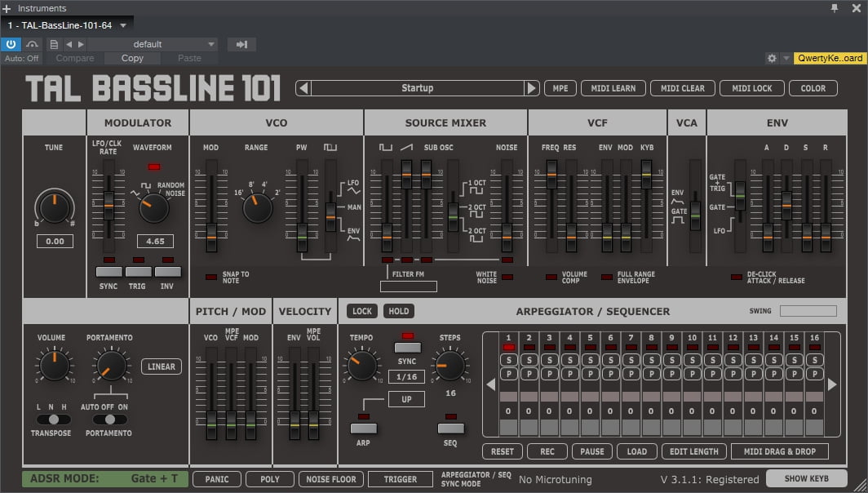868x493 pixels.
Task: Toggle De-Click Attack / Release
Action: coord(736,278)
